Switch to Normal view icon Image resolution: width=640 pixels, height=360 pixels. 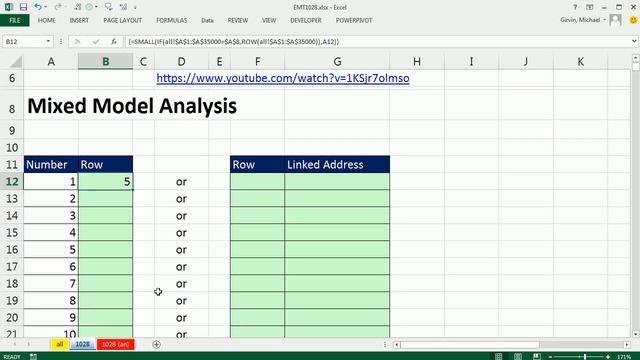coord(498,356)
